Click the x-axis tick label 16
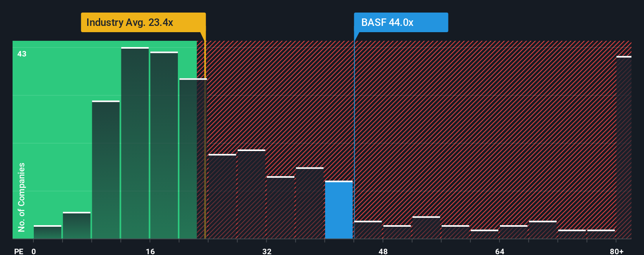 coord(150,251)
